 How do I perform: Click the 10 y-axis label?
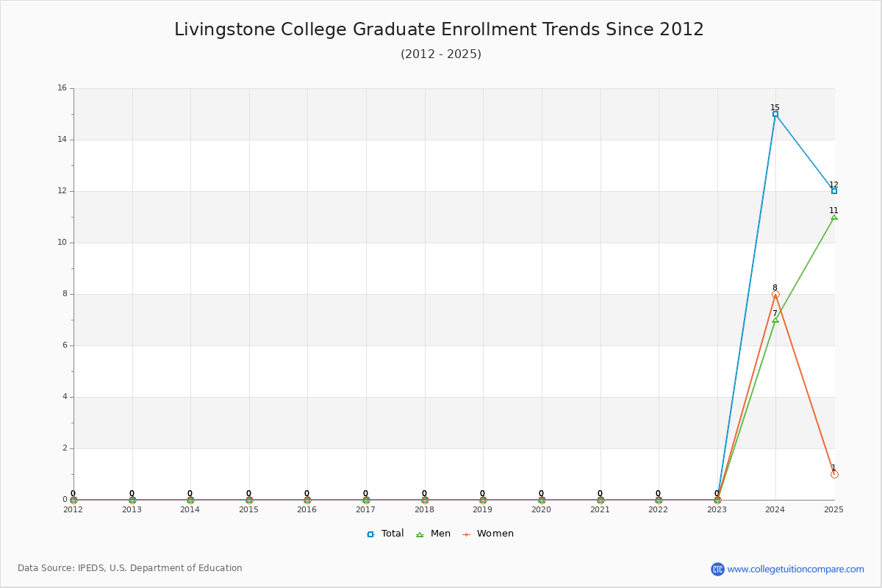click(x=62, y=243)
